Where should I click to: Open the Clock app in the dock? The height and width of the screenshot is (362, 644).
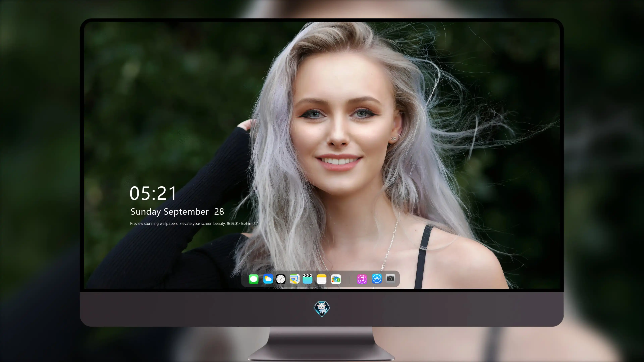pyautogui.click(x=281, y=279)
